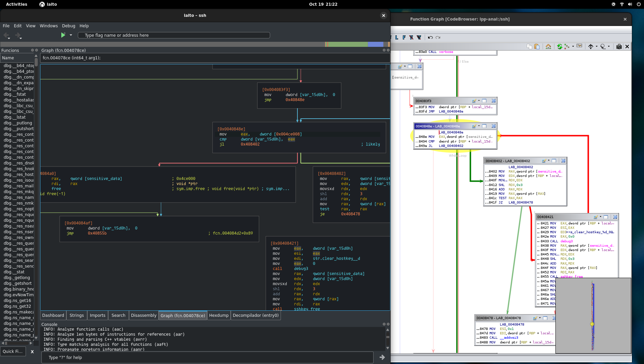
Task: Click the green refresh graph icon
Action: pos(559,47)
